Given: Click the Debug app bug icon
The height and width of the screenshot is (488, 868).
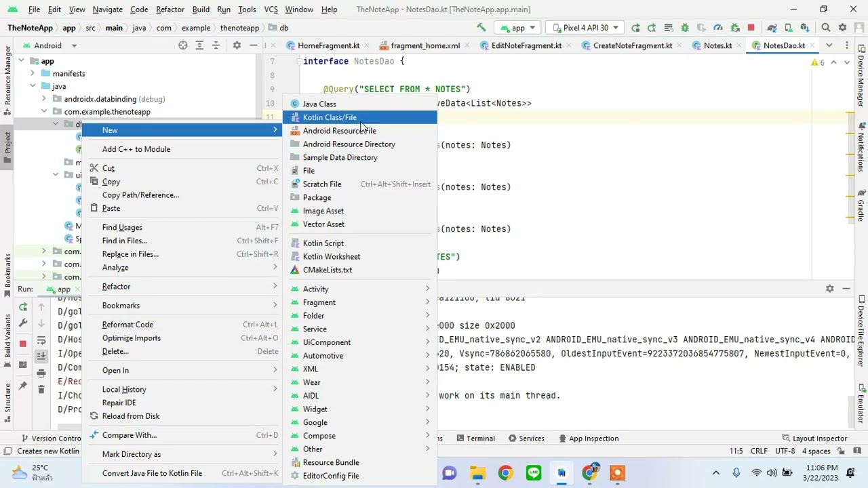Looking at the screenshot, I should click(x=685, y=28).
